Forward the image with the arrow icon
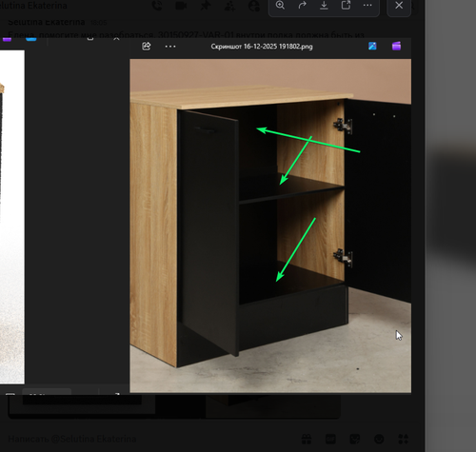The width and height of the screenshot is (476, 452). point(303,5)
